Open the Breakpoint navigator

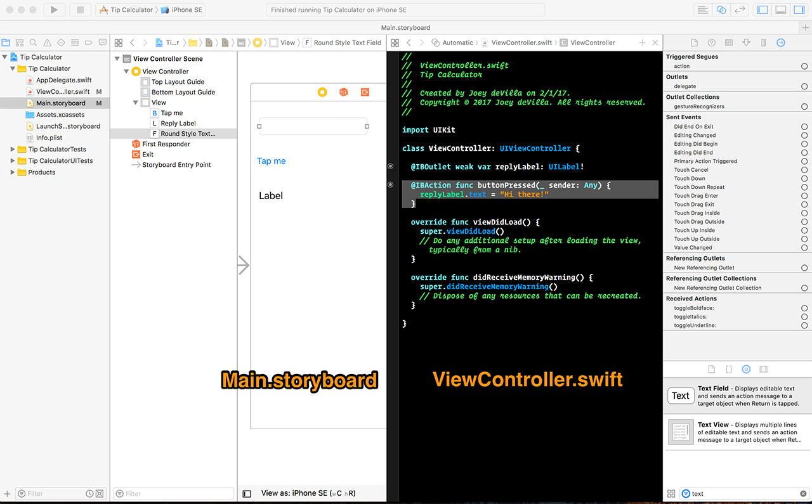click(x=89, y=42)
